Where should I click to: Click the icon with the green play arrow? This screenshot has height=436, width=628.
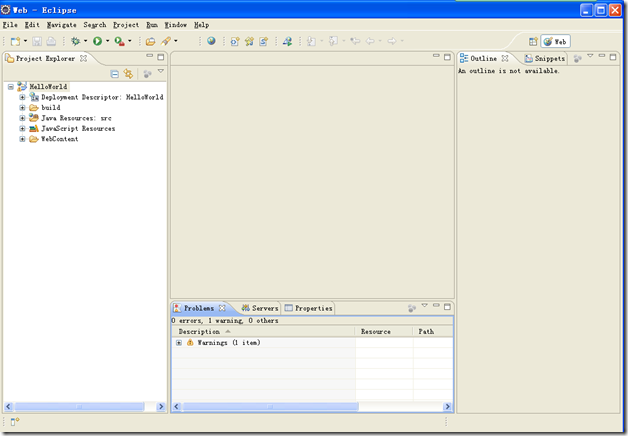tap(287, 41)
